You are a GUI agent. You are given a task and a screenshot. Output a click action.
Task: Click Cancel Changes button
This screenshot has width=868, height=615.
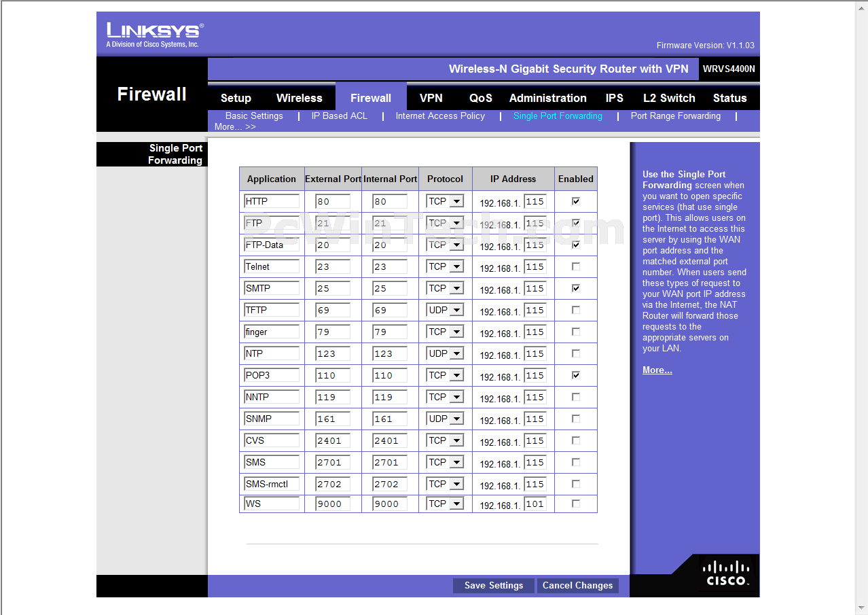point(577,585)
